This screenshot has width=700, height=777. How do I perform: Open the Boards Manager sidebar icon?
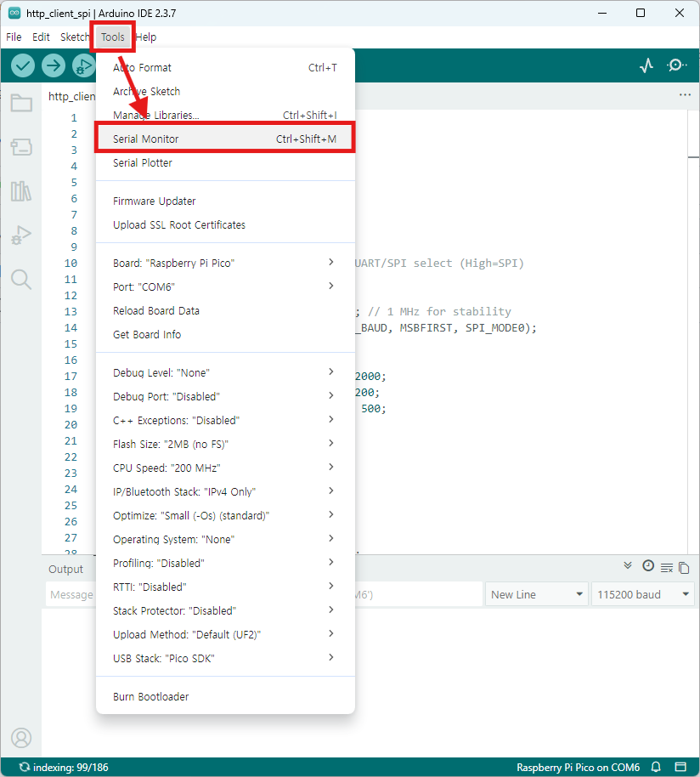(21, 147)
